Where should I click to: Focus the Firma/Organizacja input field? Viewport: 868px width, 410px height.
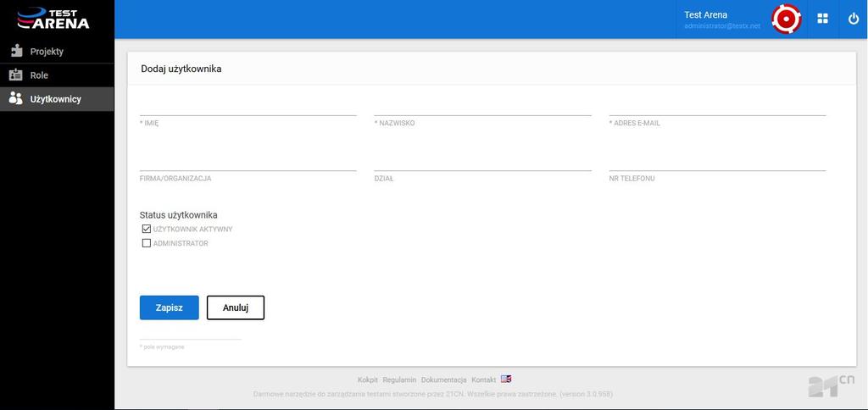point(248,163)
